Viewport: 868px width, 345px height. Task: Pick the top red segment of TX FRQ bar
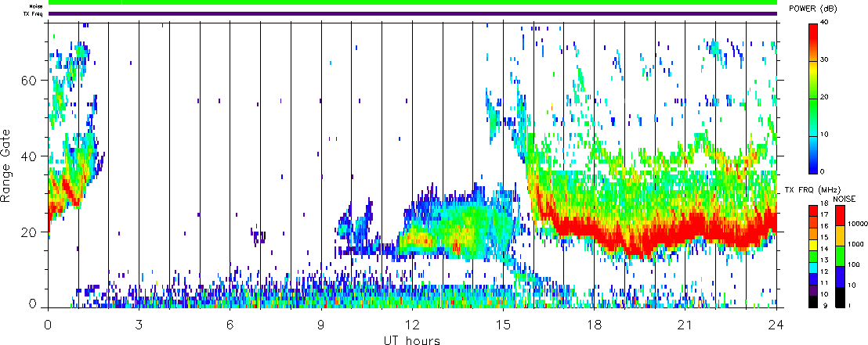pyautogui.click(x=813, y=210)
